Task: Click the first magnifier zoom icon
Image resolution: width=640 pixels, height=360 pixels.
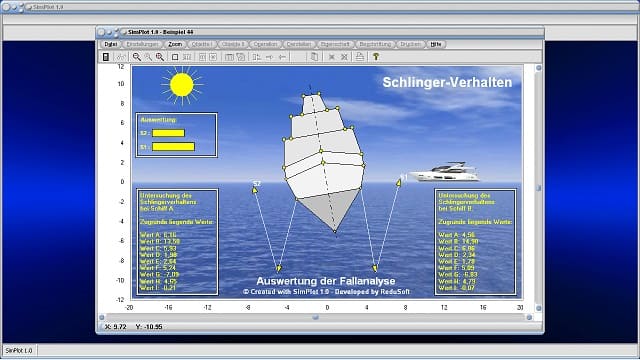Action: pyautogui.click(x=137, y=57)
